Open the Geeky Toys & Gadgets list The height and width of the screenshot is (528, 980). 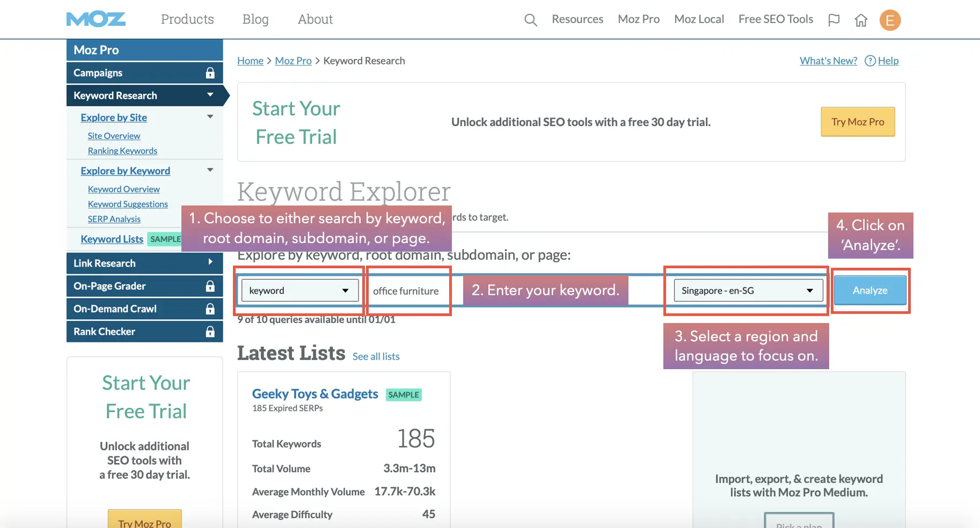[315, 394]
